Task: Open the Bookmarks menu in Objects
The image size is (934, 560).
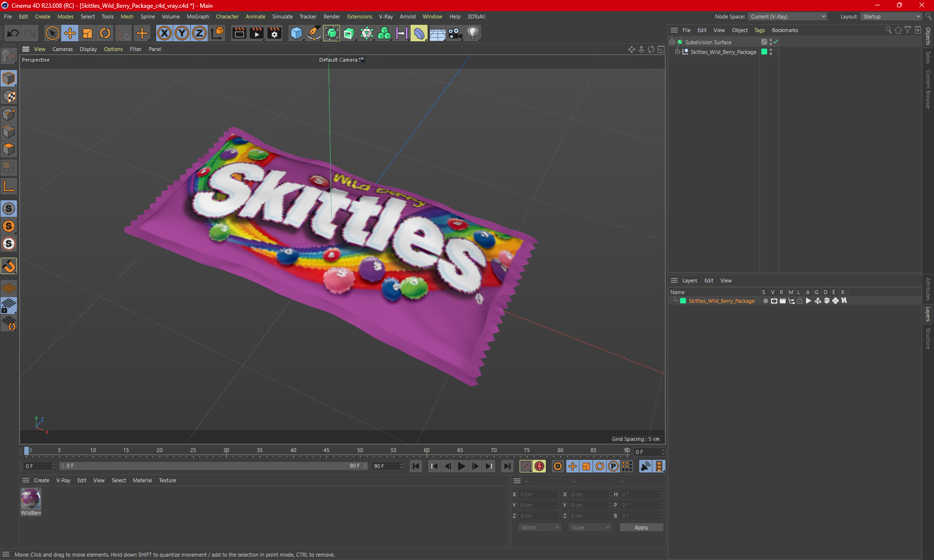Action: pyautogui.click(x=785, y=30)
